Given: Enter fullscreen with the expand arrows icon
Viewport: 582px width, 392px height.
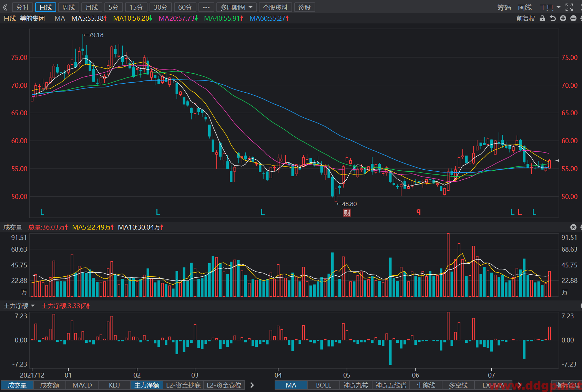Looking at the screenshot, I should (x=569, y=7).
